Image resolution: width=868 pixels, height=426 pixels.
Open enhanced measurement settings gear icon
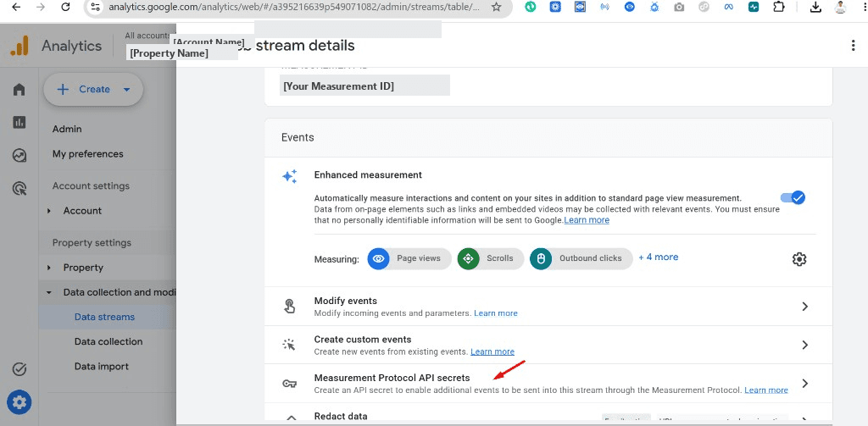click(799, 259)
